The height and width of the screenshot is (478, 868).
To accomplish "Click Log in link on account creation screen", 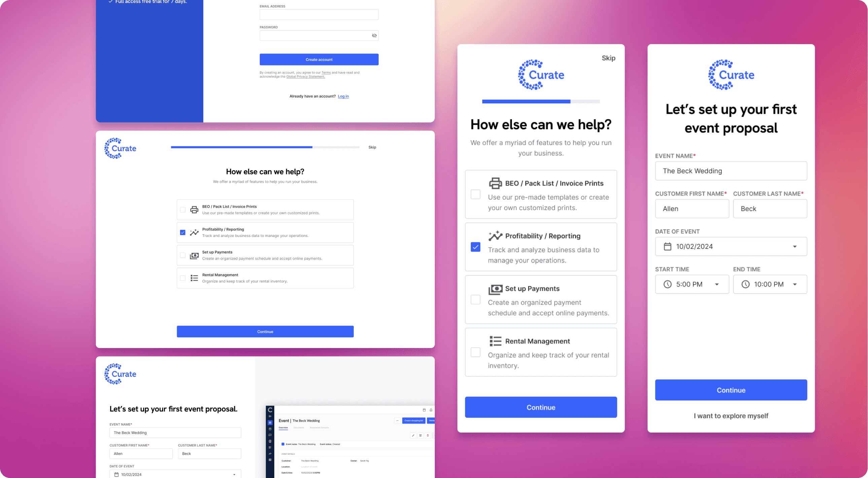I will [x=343, y=96].
